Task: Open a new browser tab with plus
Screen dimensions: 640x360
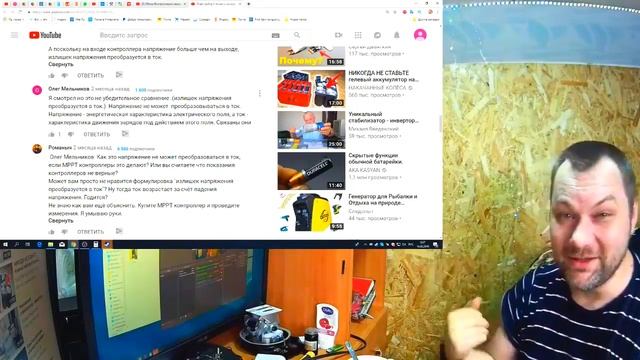Action: 249,4
